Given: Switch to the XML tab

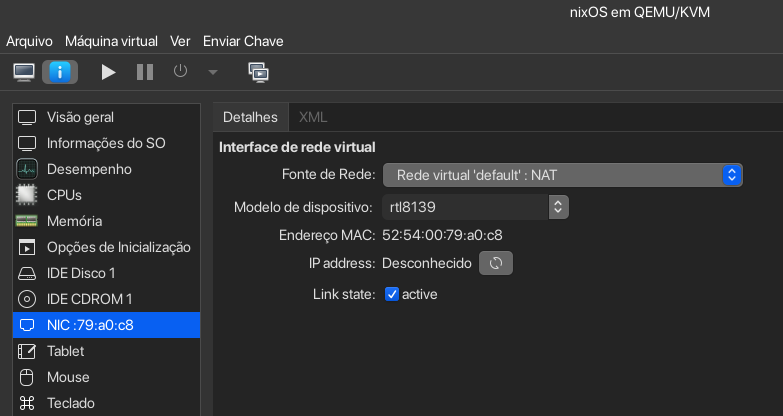Looking at the screenshot, I should coord(313,117).
